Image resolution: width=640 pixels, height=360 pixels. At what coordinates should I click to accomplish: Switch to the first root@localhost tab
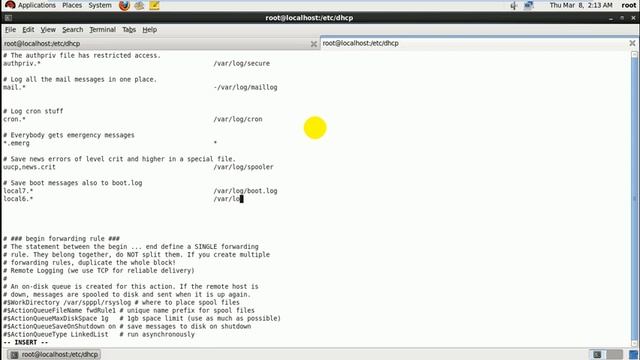pyautogui.click(x=160, y=44)
